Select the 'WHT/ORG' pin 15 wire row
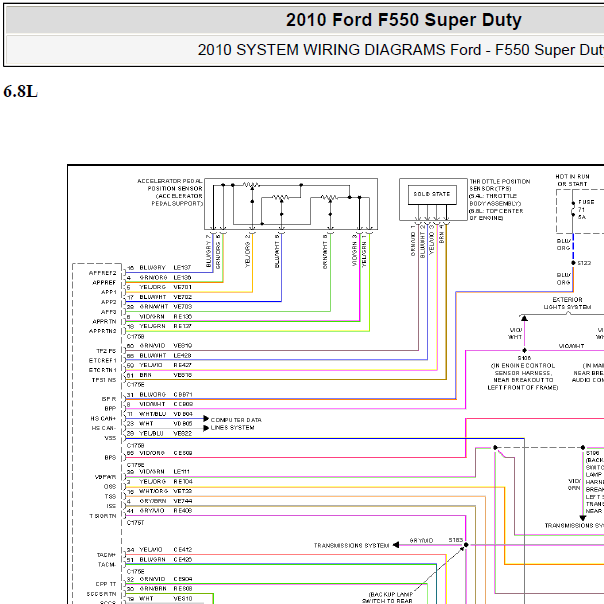The height and width of the screenshot is (604, 604). coord(159,491)
